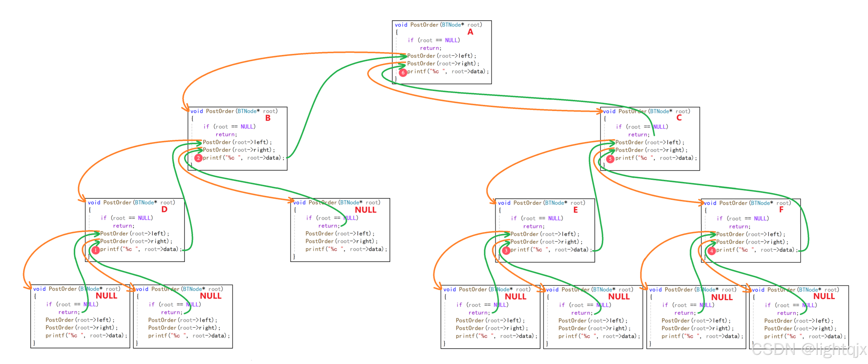The image size is (868, 364).
Task: Click the red letter E label
Action: coord(575,210)
